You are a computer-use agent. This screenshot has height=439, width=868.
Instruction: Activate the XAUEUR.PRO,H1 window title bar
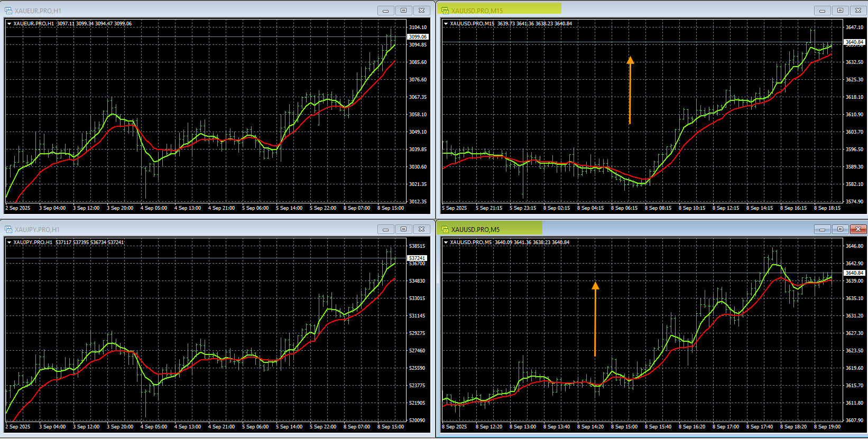211,11
